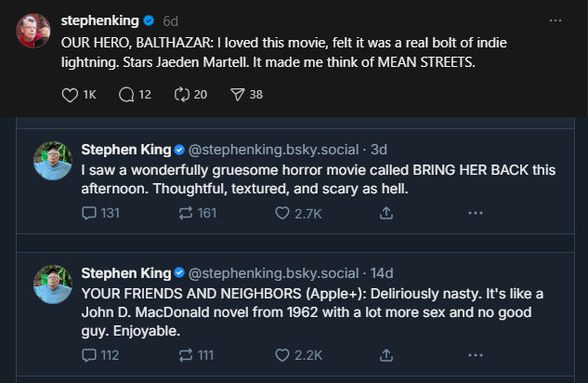Viewport: 588px width, 383px height.
Task: Share the BRING HER BACK post
Action: point(386,213)
